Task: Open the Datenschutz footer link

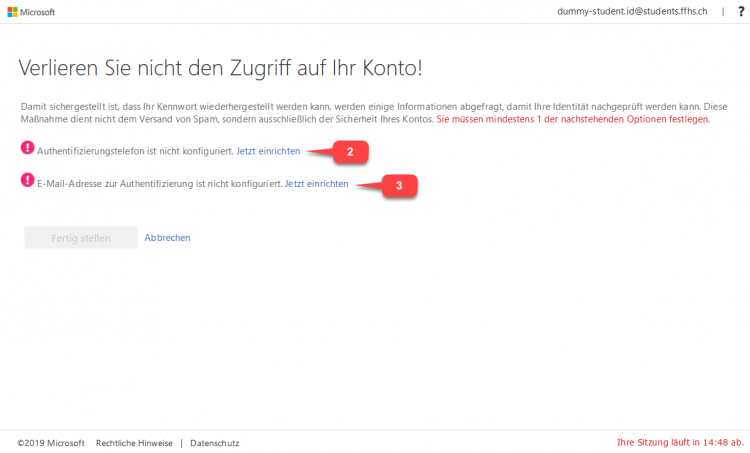Action: [x=215, y=443]
